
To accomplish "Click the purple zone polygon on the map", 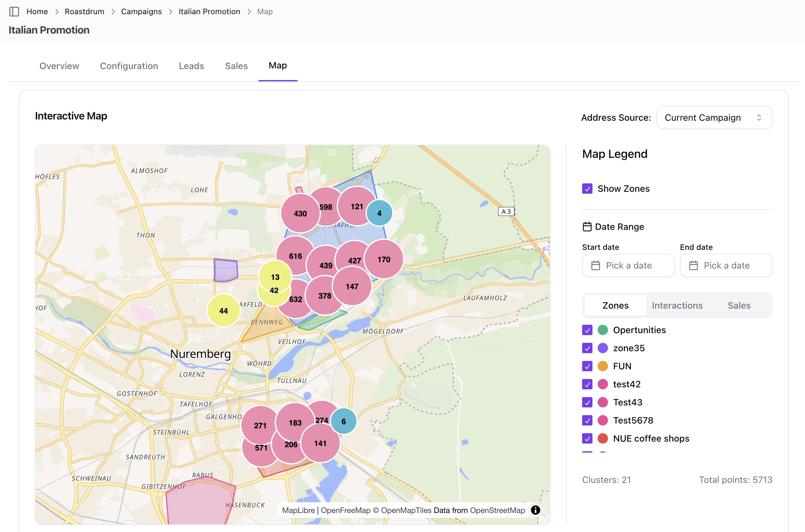I will click(225, 270).
